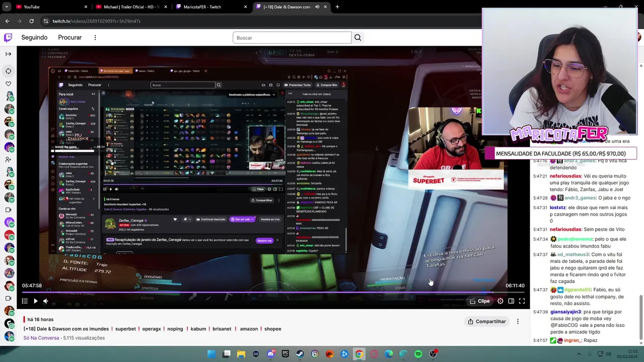Open the three-dot menu beside Procurar
644x362 pixels.
[x=95, y=38]
